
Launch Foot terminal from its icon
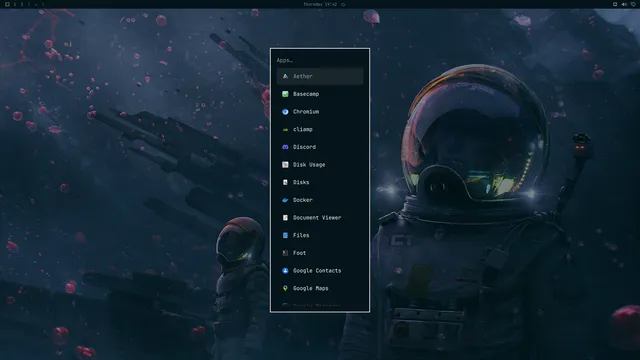point(285,253)
